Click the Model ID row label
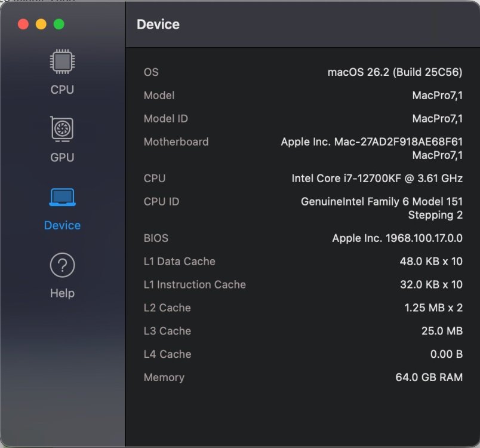 point(165,119)
